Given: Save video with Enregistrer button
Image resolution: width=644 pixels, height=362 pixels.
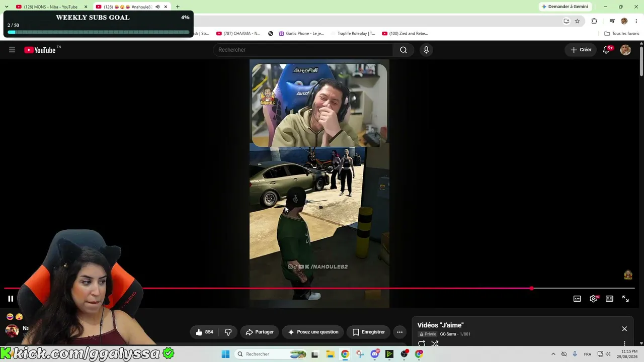Looking at the screenshot, I should tap(369, 332).
